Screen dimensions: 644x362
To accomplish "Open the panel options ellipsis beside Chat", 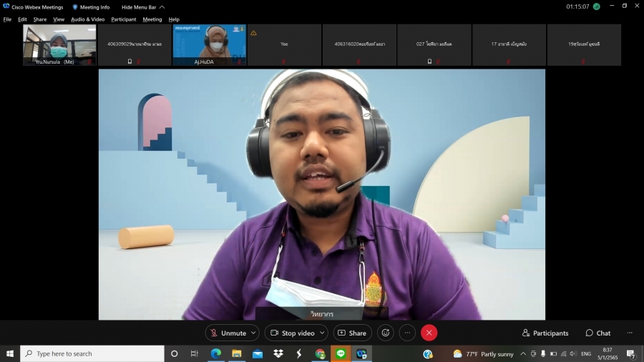I will point(629,333).
